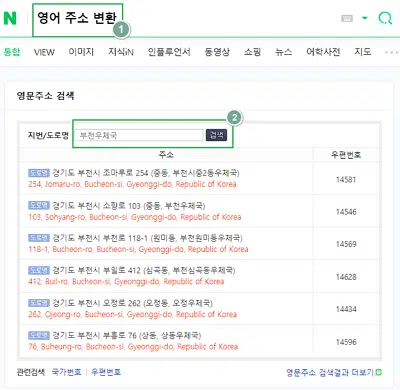Select address 76, Buheung-ro, Bucheon-si

pyautogui.click(x=133, y=347)
